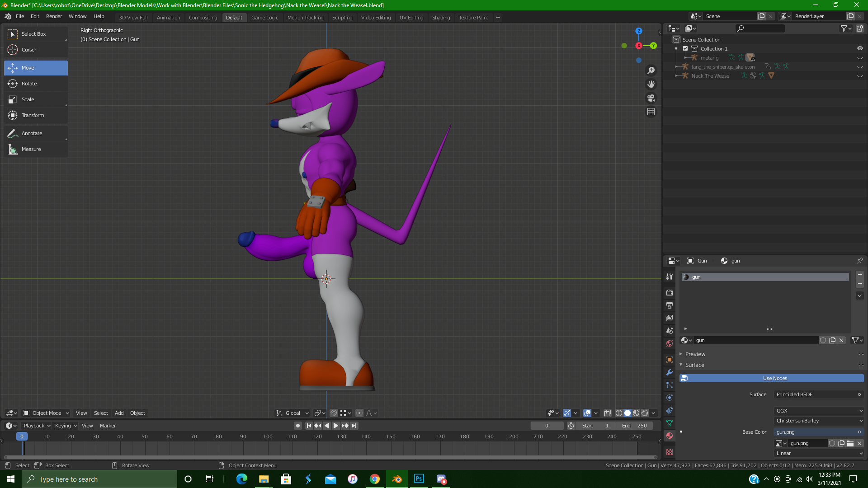Open the Modifiers properties tab
Viewport: 868px width, 488px height.
coord(670,372)
